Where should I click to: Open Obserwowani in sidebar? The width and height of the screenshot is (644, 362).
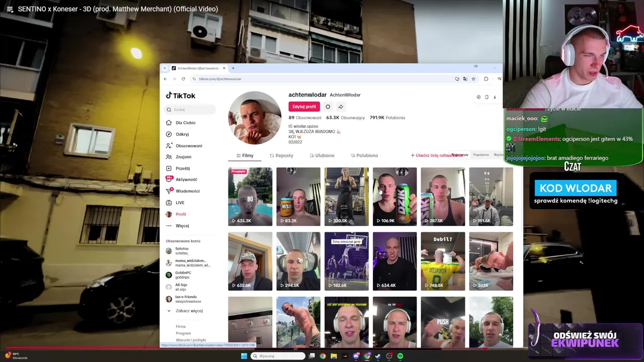coord(184,146)
